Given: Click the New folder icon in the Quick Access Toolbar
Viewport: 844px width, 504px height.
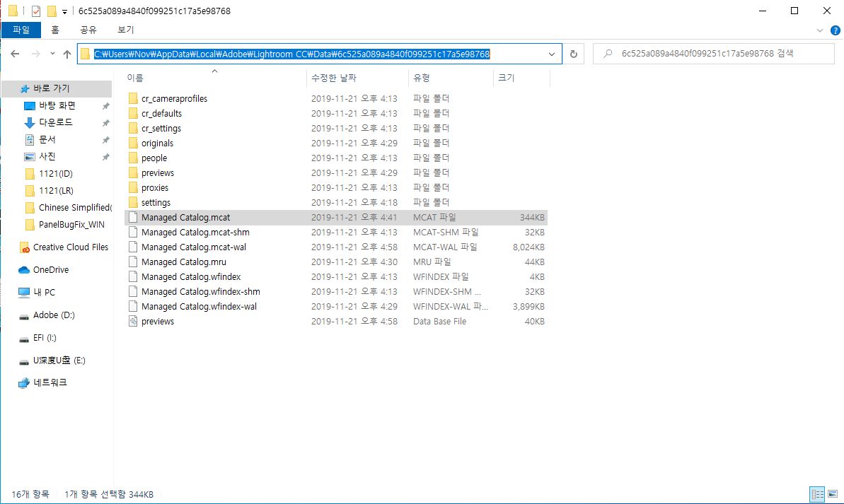Looking at the screenshot, I should (x=52, y=11).
